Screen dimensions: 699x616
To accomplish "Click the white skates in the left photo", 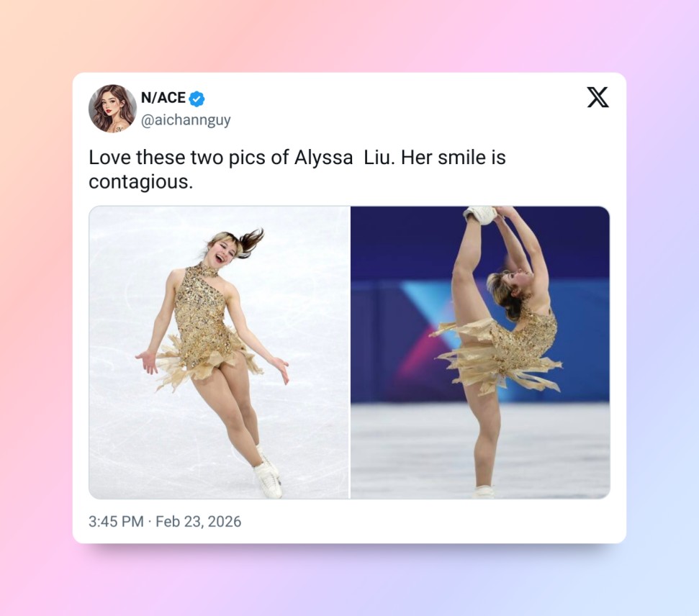I will (x=268, y=475).
